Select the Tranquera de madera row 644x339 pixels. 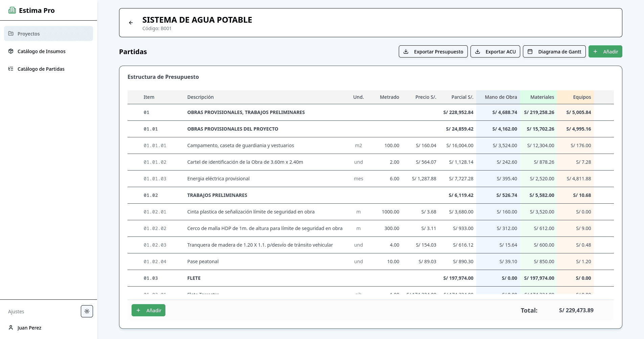click(x=370, y=245)
